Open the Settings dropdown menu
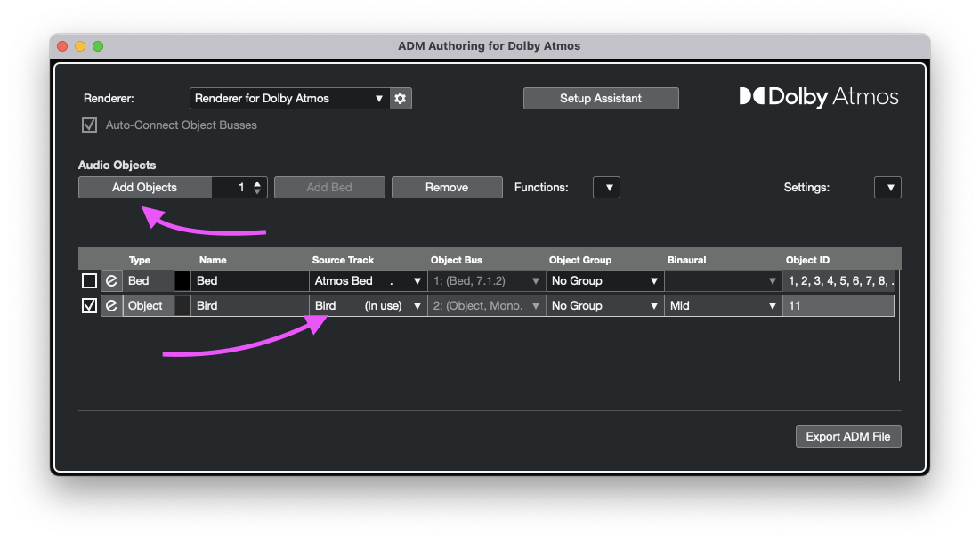The height and width of the screenshot is (542, 980). click(x=887, y=188)
